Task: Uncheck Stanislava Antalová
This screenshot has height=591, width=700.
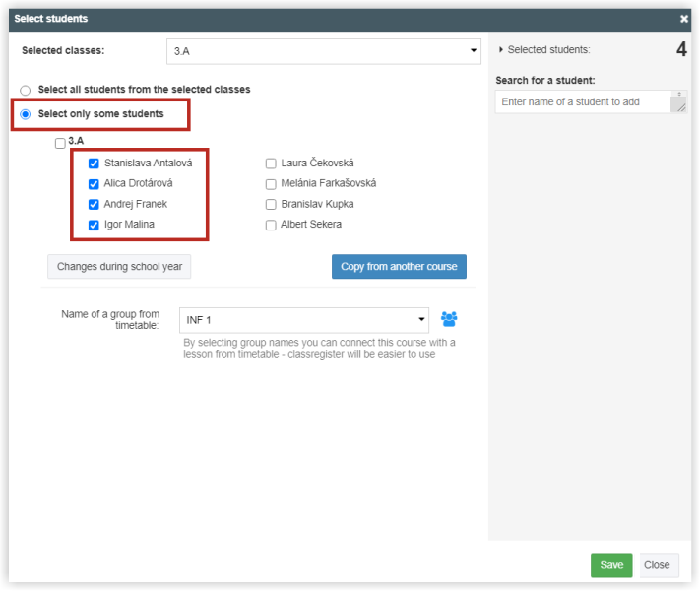Action: pyautogui.click(x=94, y=164)
